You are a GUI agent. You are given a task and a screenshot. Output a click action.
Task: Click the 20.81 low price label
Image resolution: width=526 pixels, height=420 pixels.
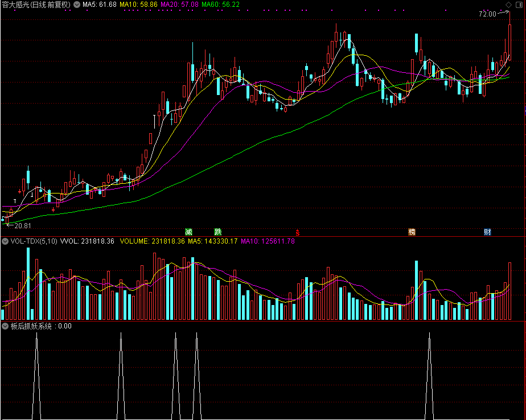pyautogui.click(x=23, y=226)
